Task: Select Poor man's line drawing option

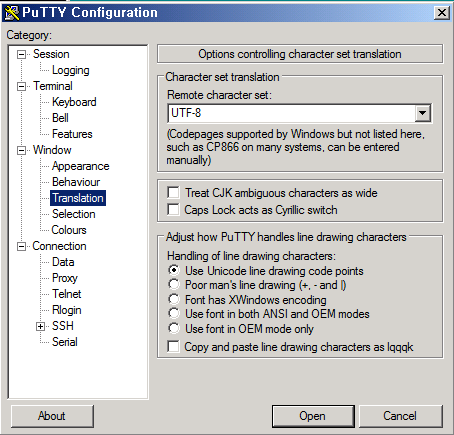Action: (174, 285)
